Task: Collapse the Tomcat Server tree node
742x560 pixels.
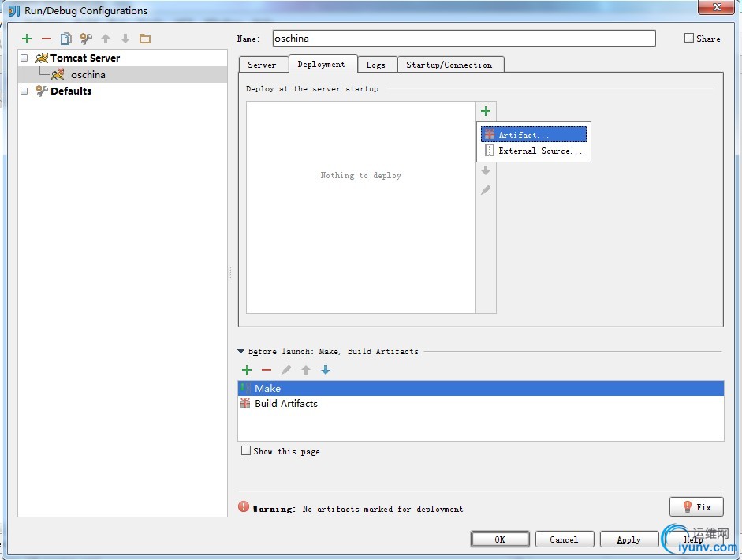Action: point(24,58)
